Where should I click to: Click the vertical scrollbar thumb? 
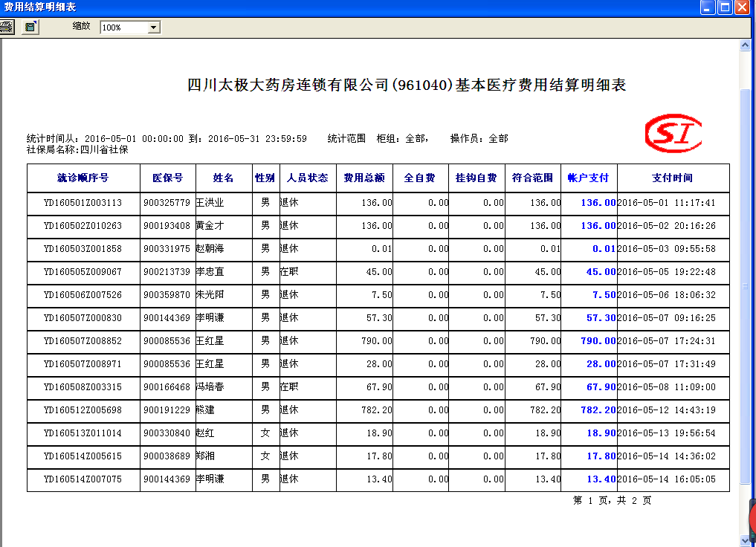(x=745, y=286)
